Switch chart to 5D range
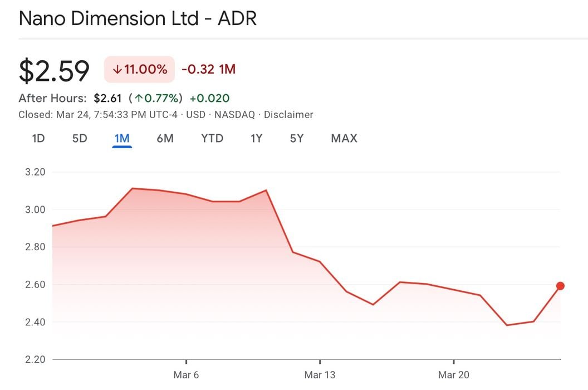The height and width of the screenshot is (390, 588). point(80,138)
